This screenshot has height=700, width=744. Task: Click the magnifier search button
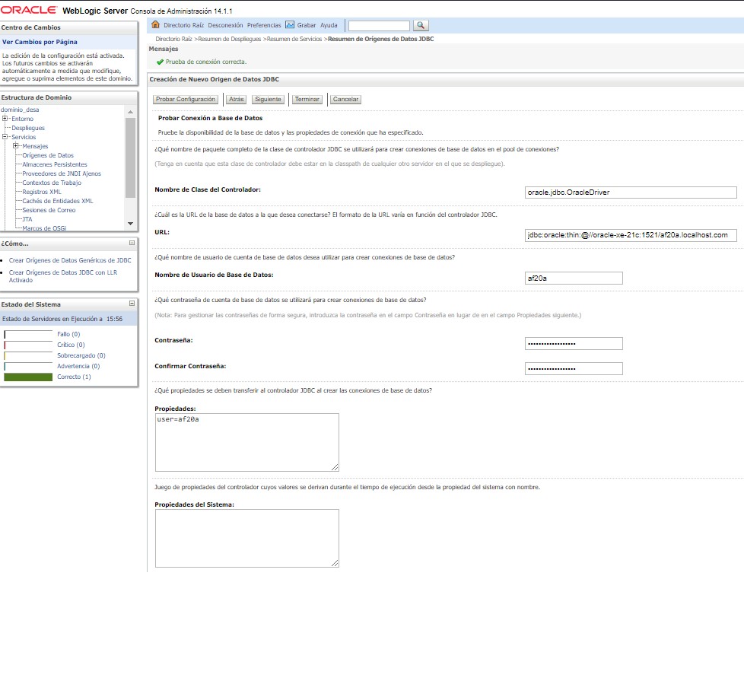point(421,25)
